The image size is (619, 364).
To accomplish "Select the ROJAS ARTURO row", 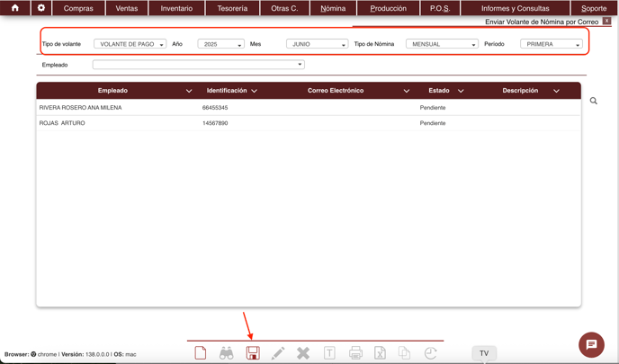I will click(x=308, y=123).
